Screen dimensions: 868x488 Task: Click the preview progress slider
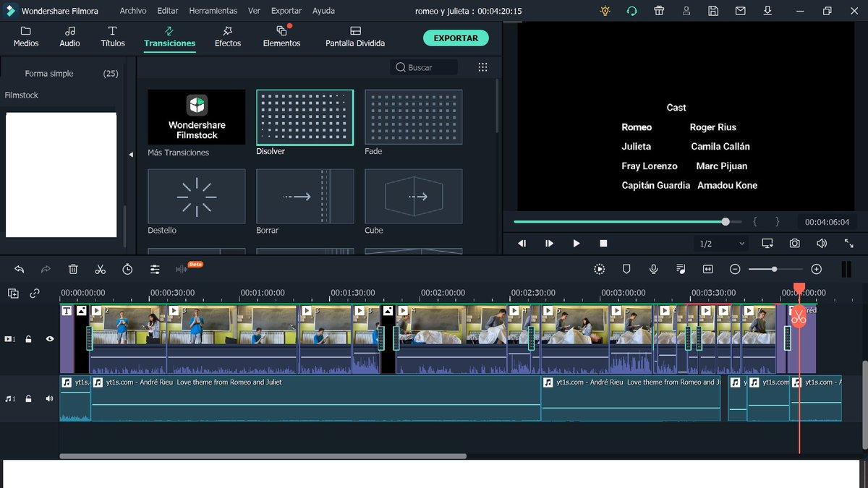click(626, 222)
